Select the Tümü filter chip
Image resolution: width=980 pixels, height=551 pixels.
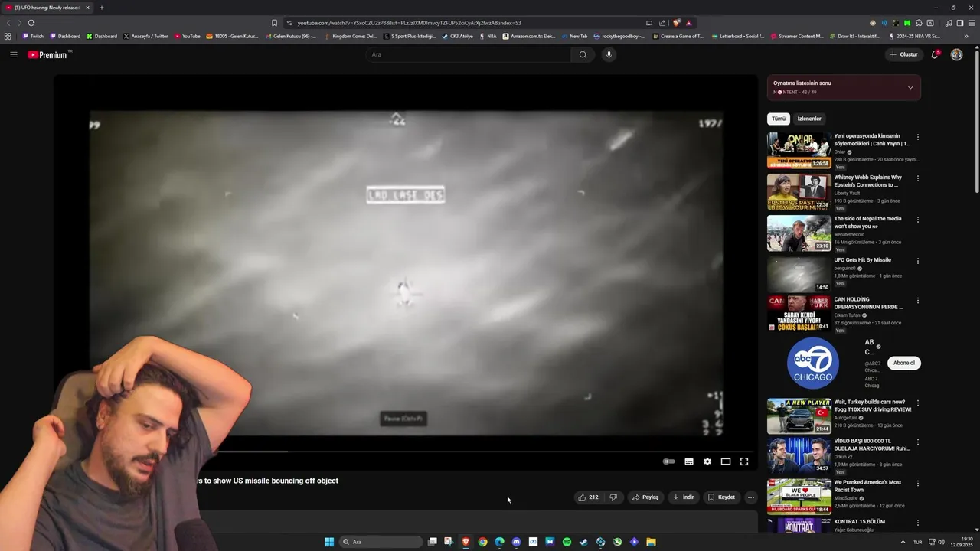[779, 119]
